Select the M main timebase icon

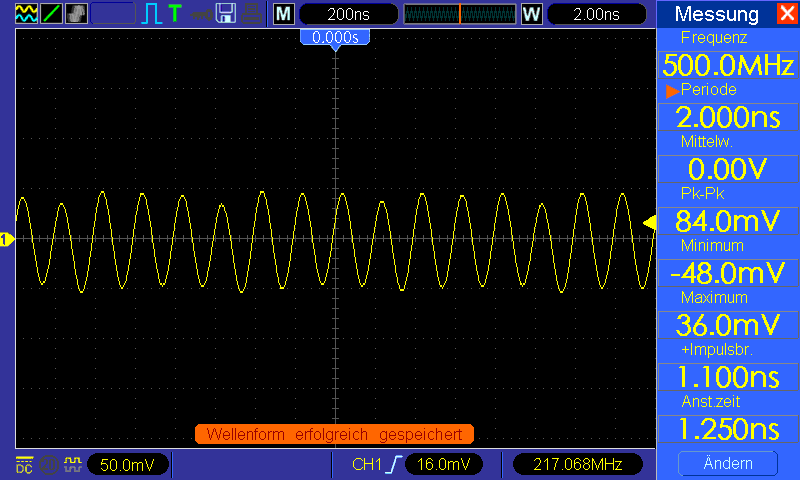pyautogui.click(x=283, y=14)
